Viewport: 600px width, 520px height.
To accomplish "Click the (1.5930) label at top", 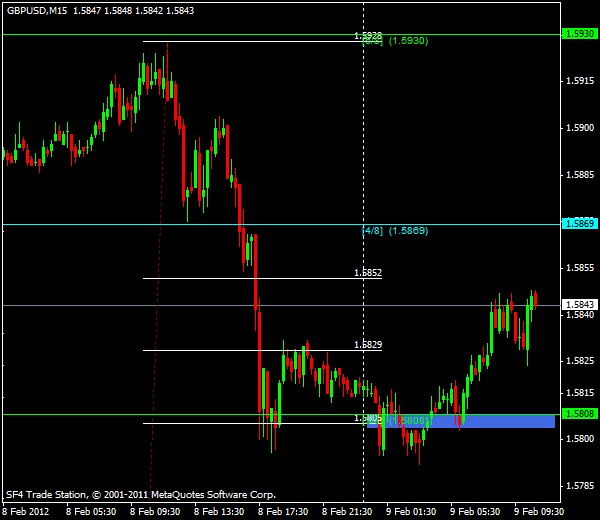I will tap(408, 41).
